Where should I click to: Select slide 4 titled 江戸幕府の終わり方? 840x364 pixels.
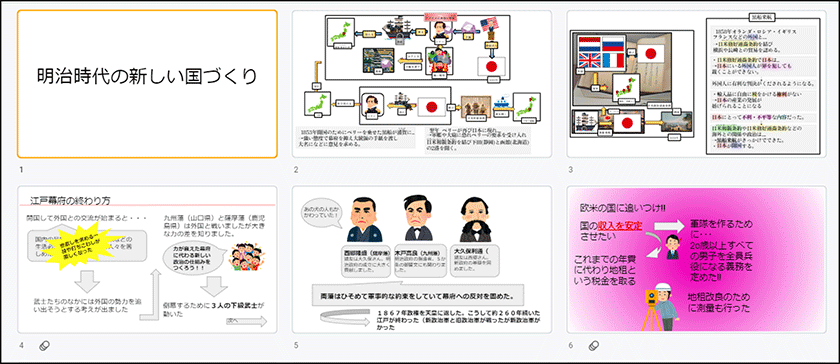point(147,259)
